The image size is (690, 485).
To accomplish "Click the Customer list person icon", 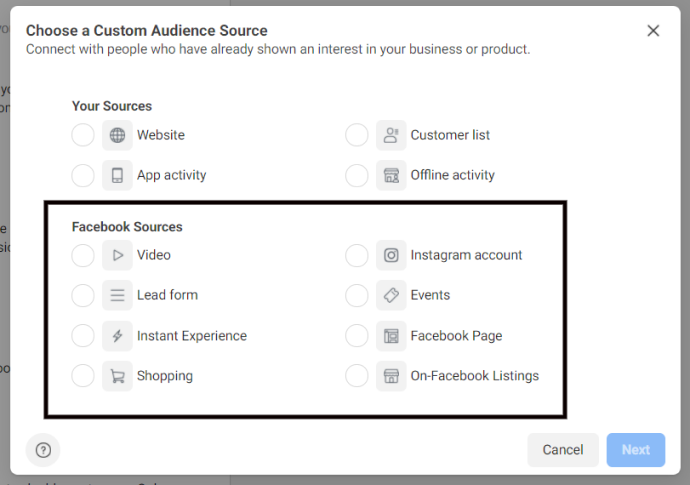I will click(391, 135).
